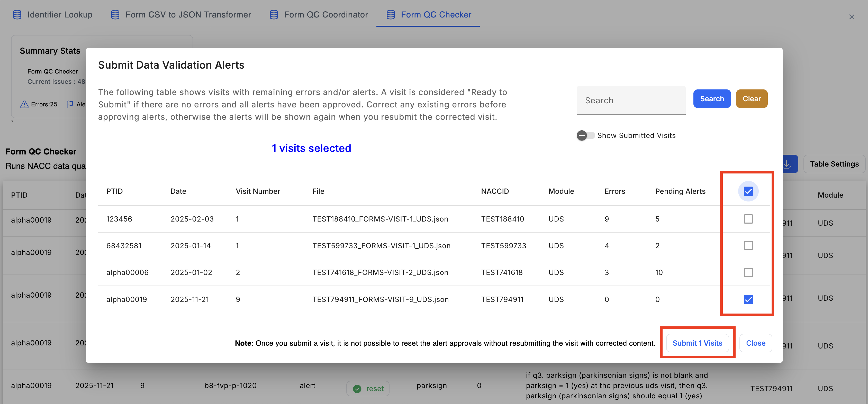Click the Errors warning triangle icon
Viewport: 868px width, 404px height.
24,104
